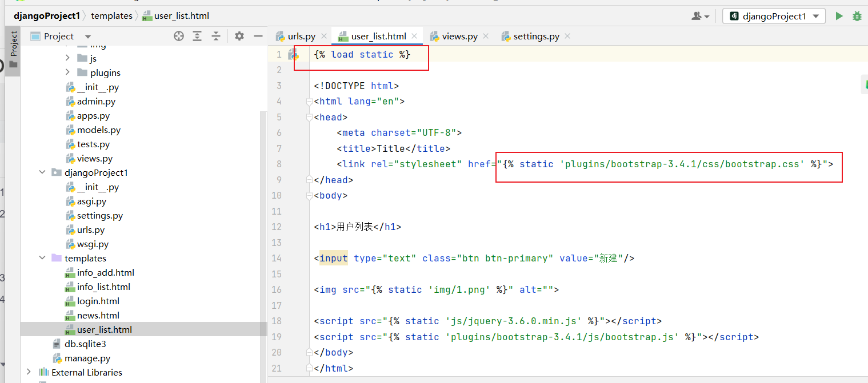This screenshot has height=383, width=868.
Task: Expand the plugins folder
Action: (x=67, y=72)
